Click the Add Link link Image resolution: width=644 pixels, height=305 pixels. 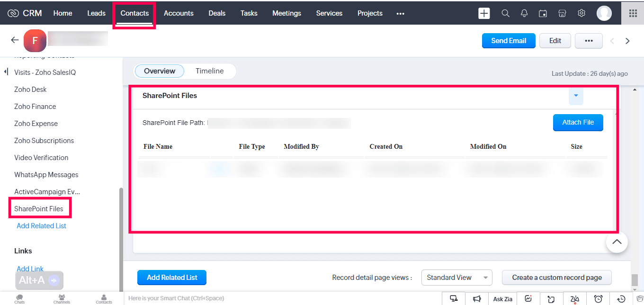click(30, 269)
